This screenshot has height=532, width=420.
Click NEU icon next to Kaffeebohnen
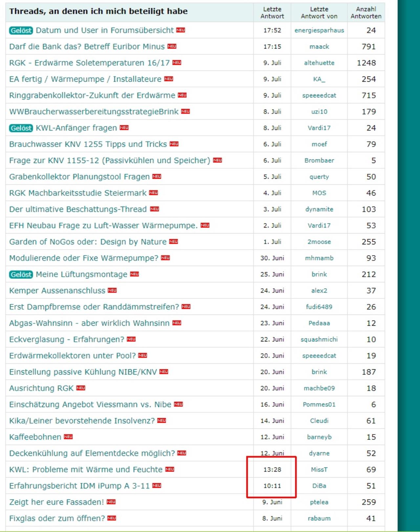point(68,437)
